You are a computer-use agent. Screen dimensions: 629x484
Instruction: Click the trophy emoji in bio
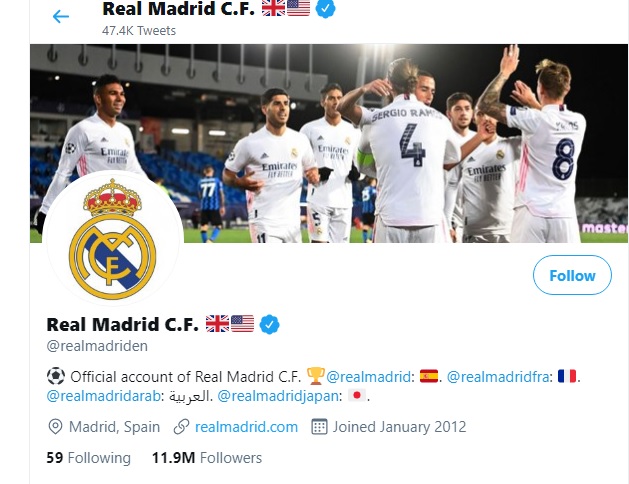pos(316,376)
